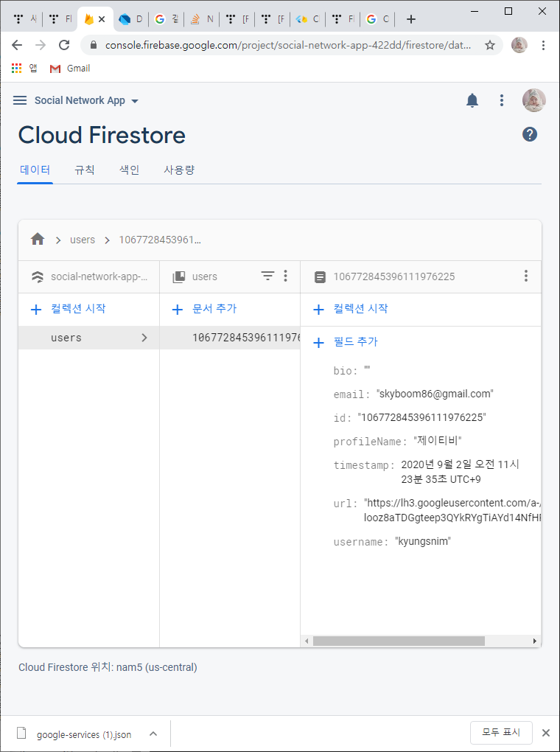560x752 pixels.
Task: Go back in browser
Action: point(17,45)
